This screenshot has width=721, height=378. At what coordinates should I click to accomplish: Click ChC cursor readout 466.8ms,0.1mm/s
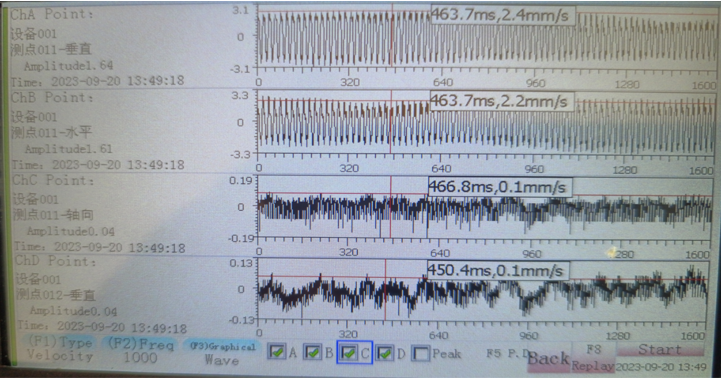(x=500, y=187)
